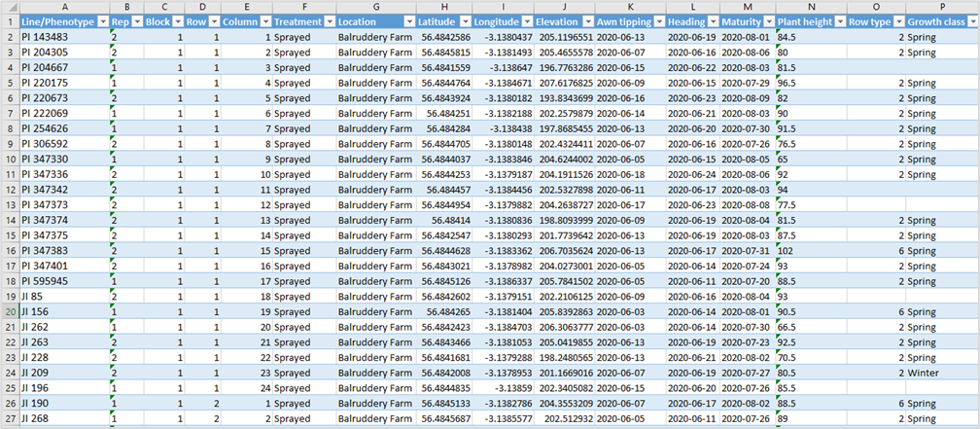The width and height of the screenshot is (980, 429).
Task: Expand the Treatment filter dropdown arrow
Action: (328, 21)
